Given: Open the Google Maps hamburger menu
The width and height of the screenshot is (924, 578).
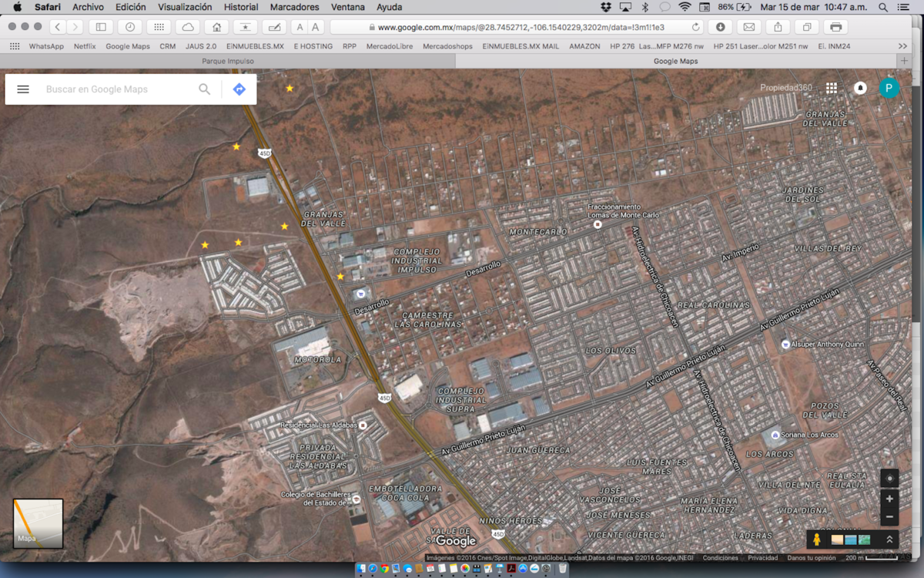Looking at the screenshot, I should pos(23,89).
